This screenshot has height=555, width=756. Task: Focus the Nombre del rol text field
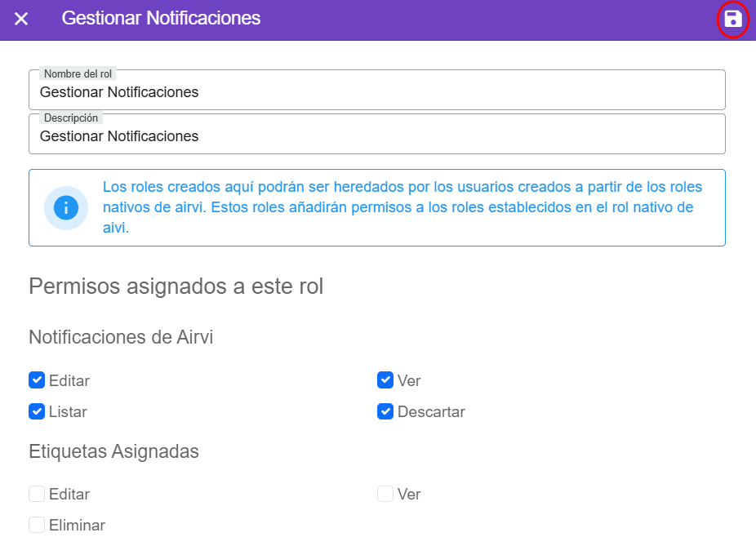[376, 93]
